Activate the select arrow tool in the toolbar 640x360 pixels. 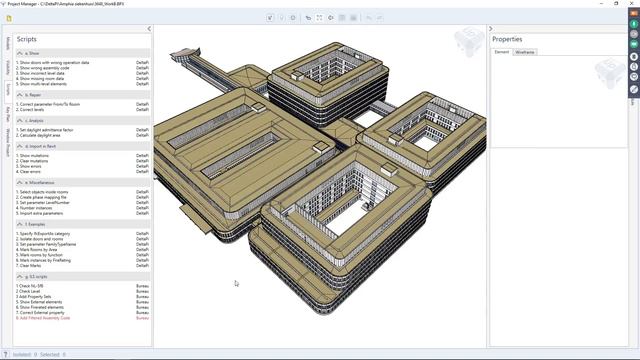pos(270,18)
